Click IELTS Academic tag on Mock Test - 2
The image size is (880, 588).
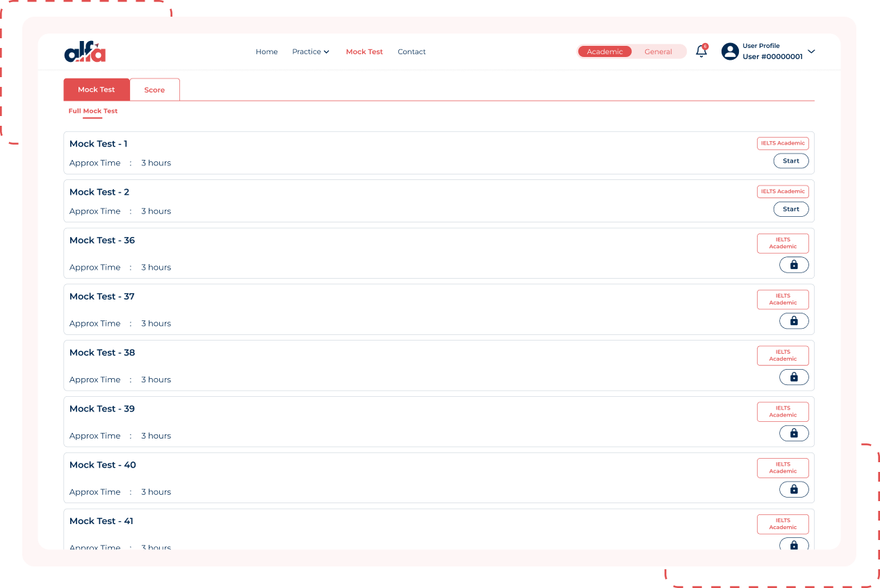click(x=783, y=191)
